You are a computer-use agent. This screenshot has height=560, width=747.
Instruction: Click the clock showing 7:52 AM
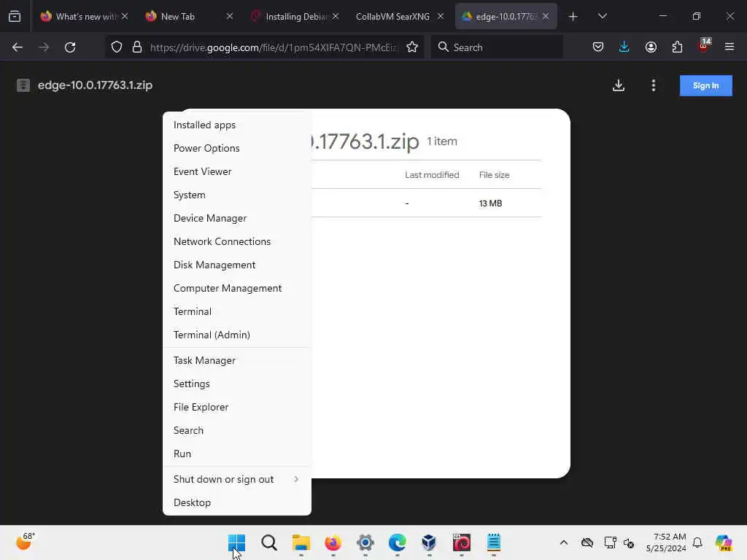click(666, 542)
